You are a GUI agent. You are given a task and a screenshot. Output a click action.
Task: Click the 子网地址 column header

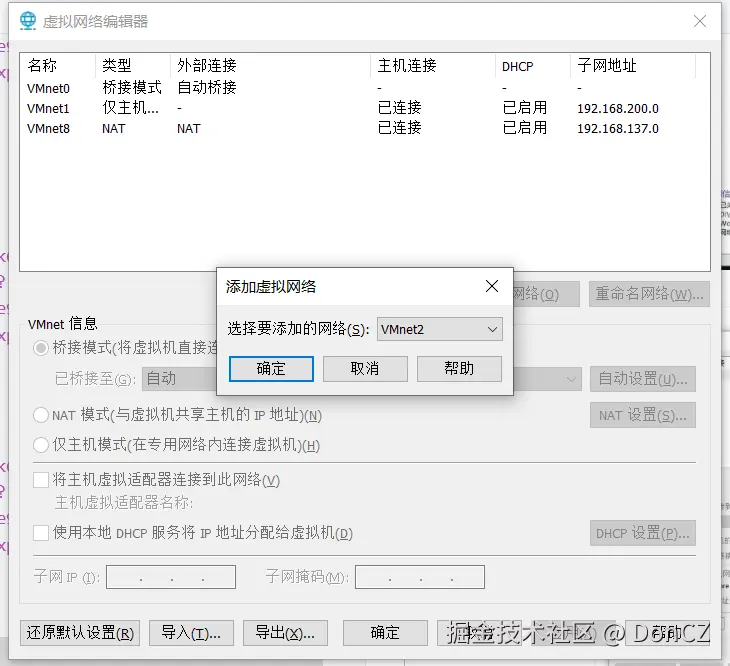[x=633, y=65]
